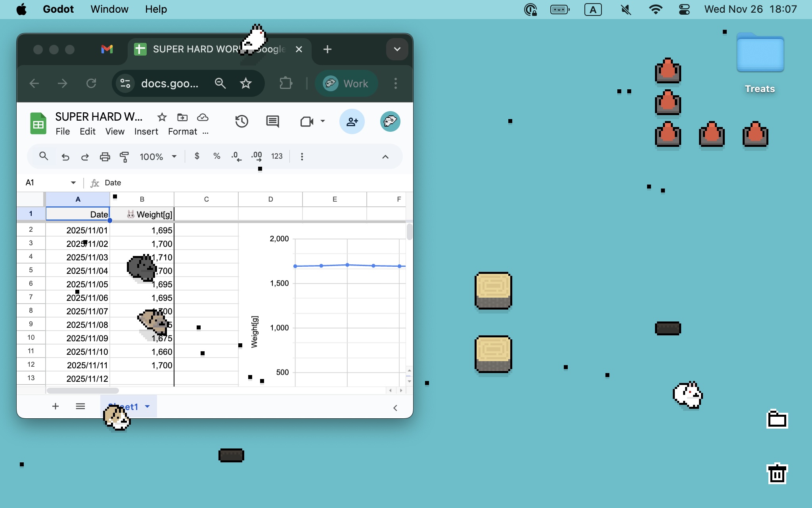812x508 pixels.
Task: Click the share people icon button
Action: [352, 121]
